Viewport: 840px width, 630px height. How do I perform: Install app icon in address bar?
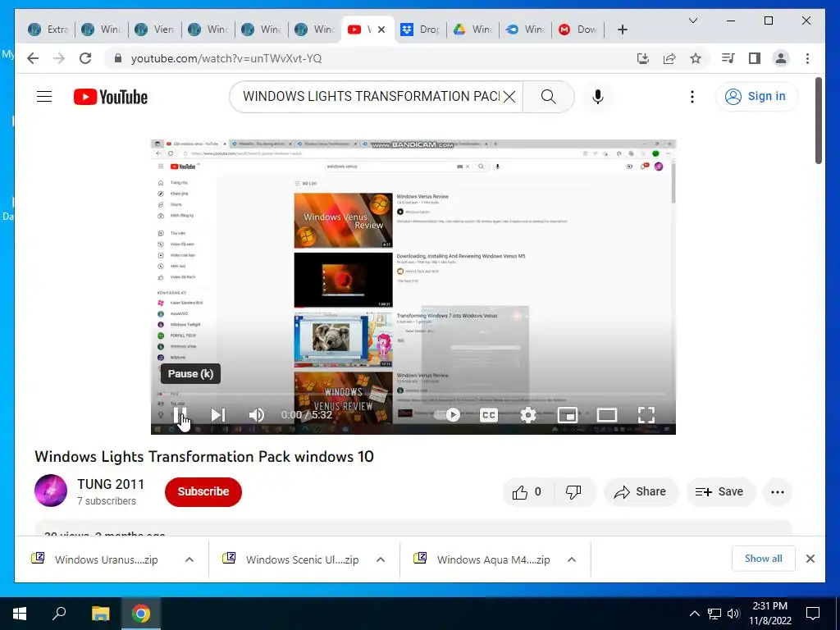click(x=643, y=58)
